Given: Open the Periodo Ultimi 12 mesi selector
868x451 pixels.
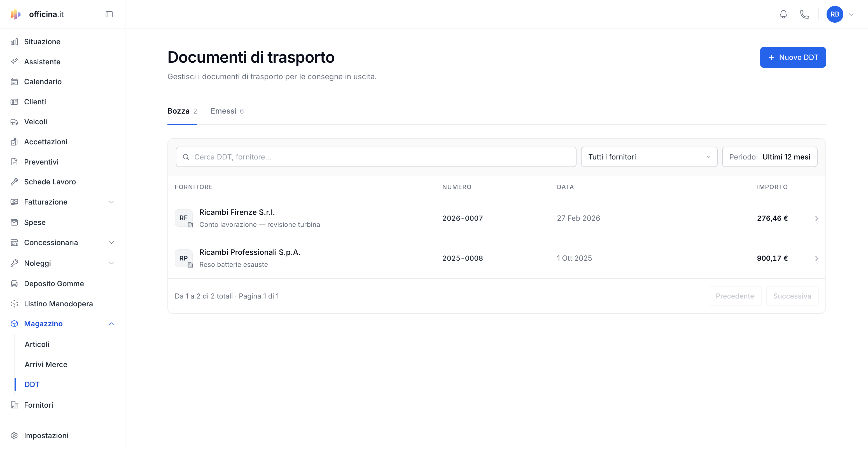Looking at the screenshot, I should point(770,157).
